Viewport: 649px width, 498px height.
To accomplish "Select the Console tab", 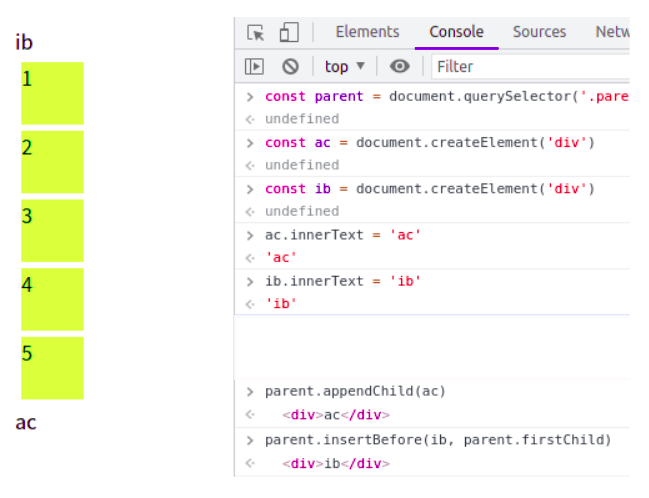I will coord(456,32).
